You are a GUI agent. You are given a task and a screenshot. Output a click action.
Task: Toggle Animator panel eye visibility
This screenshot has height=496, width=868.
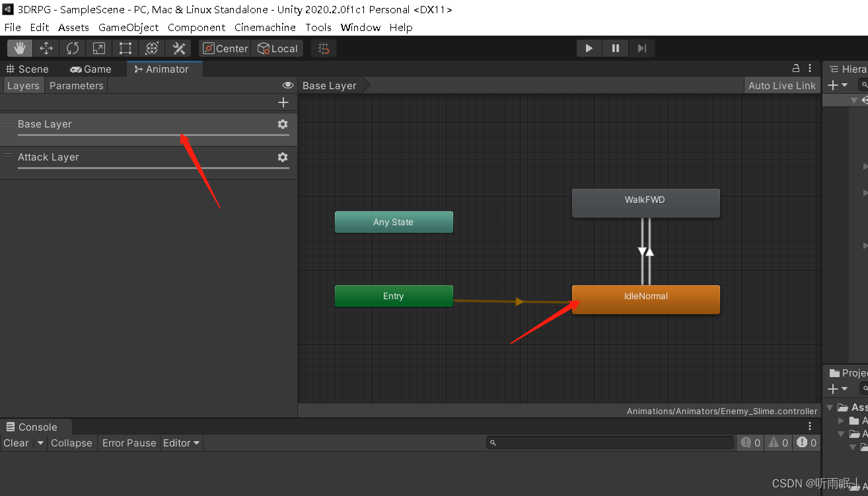point(288,86)
